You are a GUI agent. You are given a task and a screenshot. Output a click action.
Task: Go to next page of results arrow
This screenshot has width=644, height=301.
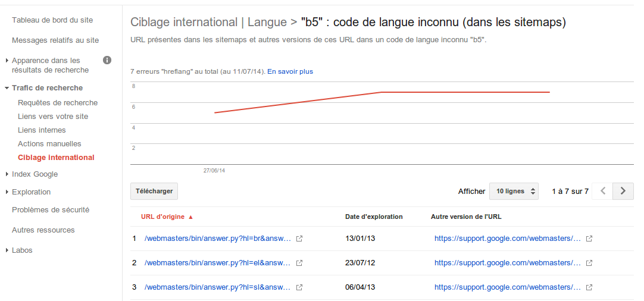tap(623, 191)
